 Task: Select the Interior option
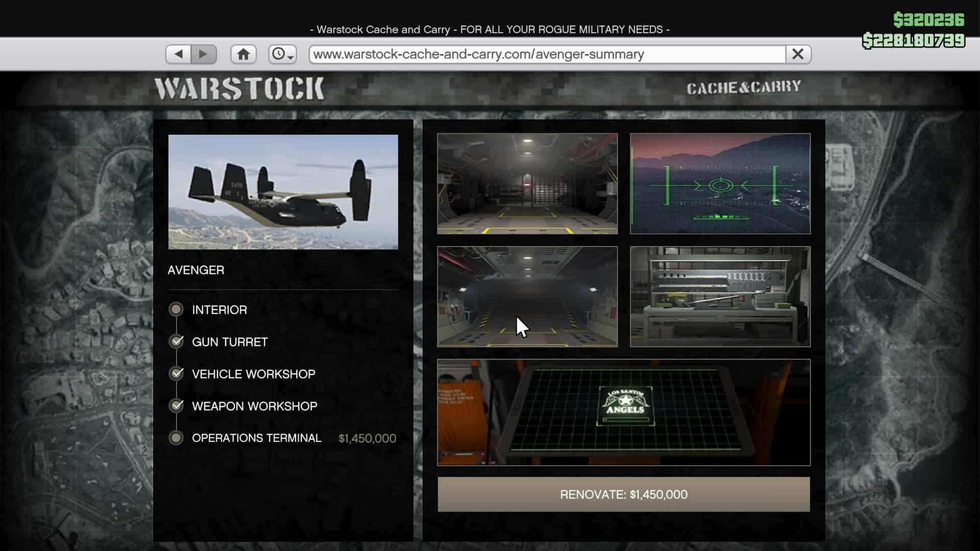point(177,309)
